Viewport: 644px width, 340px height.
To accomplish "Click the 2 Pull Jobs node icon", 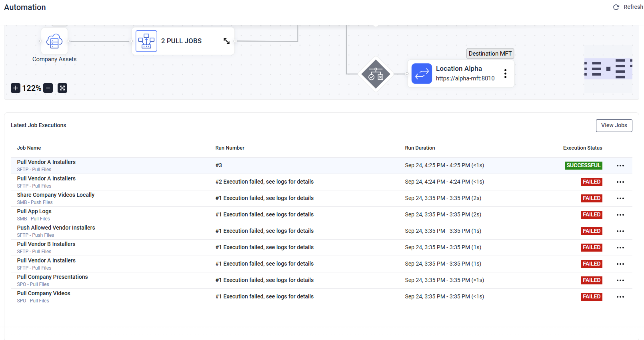I will 146,41.
